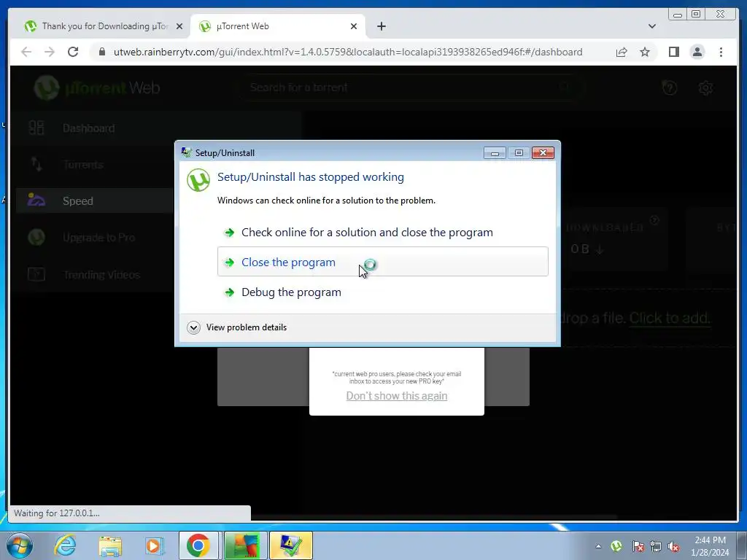Open the Dashboard sidebar item
This screenshot has width=747, height=560.
pyautogui.click(x=88, y=128)
